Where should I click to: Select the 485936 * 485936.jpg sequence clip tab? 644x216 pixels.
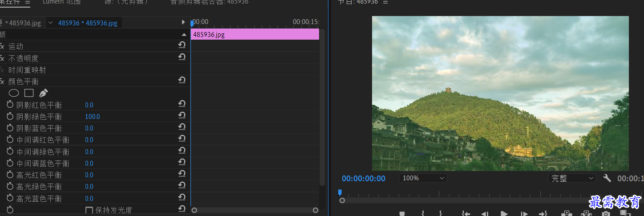coord(88,23)
